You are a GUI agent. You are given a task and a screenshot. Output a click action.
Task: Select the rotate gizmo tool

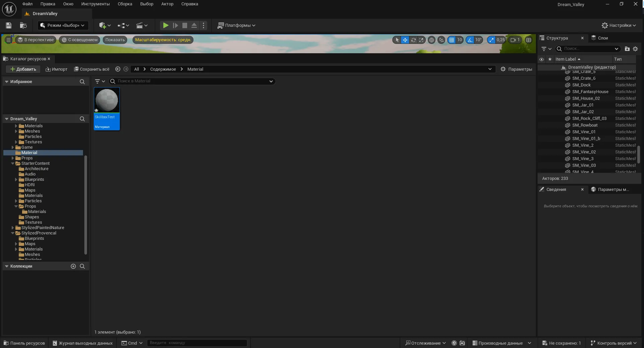click(x=413, y=40)
